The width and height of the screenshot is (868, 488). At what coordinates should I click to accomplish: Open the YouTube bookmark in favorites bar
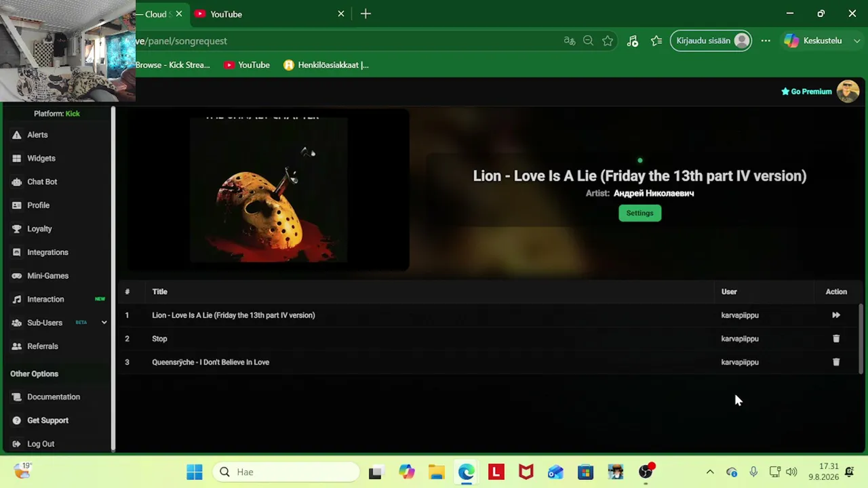247,65
